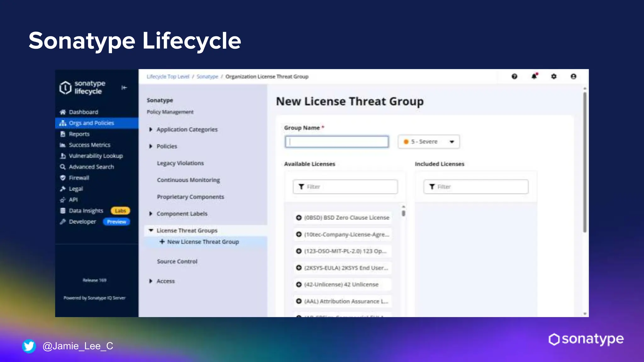Click the Firewall shield icon

63,178
